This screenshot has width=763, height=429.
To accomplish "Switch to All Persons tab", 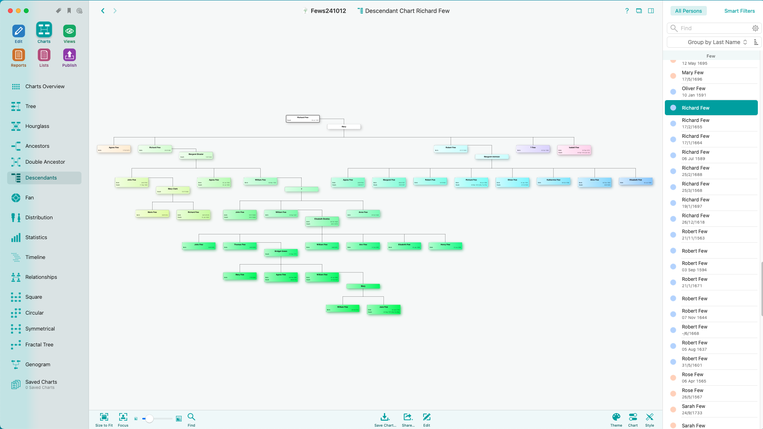I will (x=688, y=11).
